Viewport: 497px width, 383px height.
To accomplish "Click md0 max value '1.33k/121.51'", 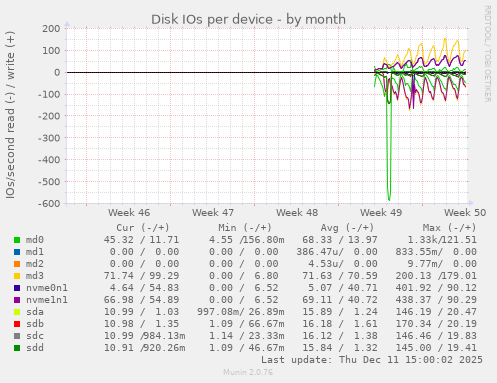I will pyautogui.click(x=442, y=240).
